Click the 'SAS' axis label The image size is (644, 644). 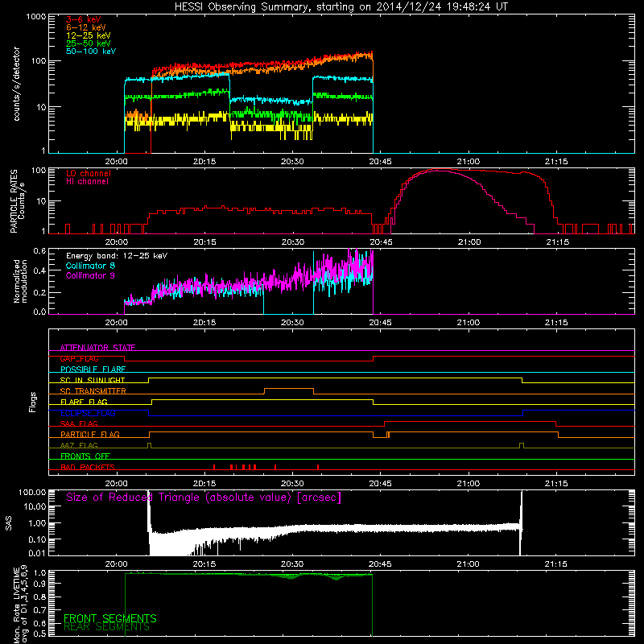tap(8, 523)
